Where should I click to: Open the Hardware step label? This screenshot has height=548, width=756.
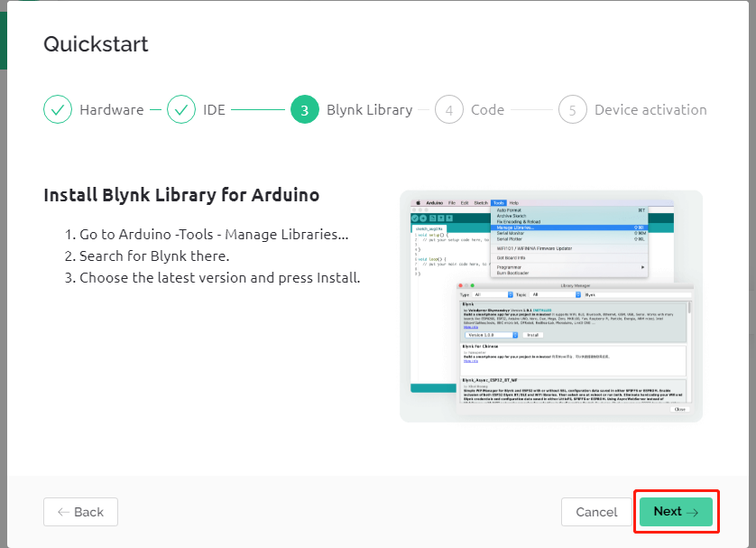[112, 110]
